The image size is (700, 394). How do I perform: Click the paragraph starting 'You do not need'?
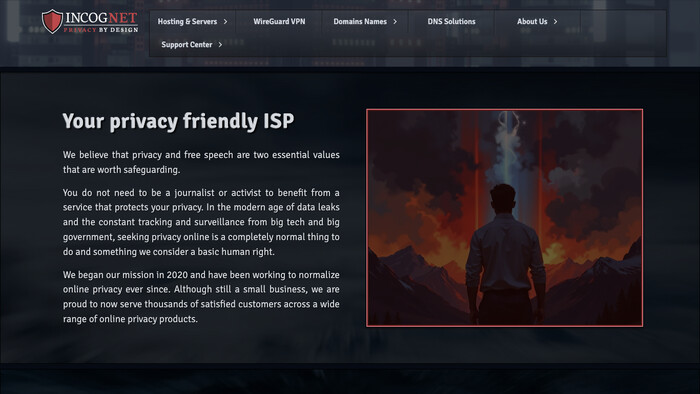[201, 222]
